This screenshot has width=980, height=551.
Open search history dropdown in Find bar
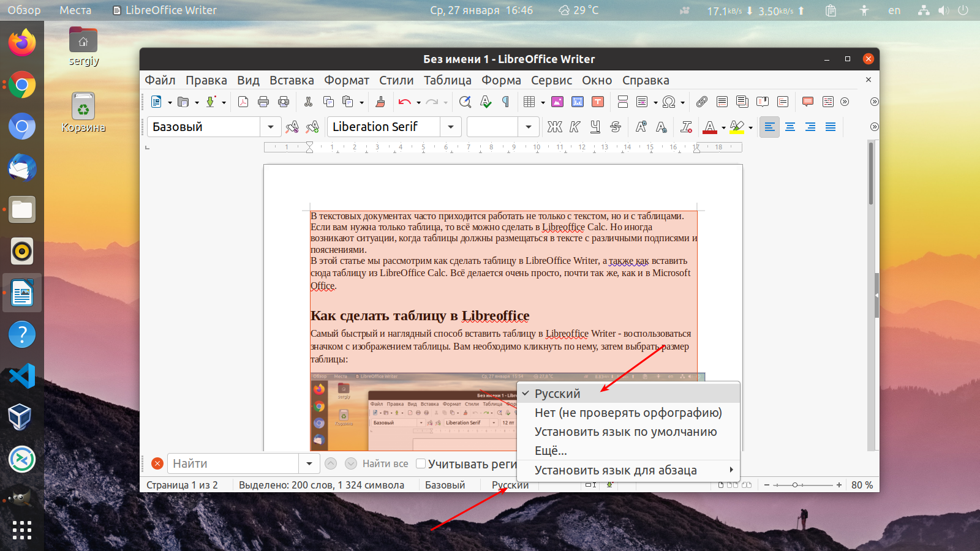[309, 463]
